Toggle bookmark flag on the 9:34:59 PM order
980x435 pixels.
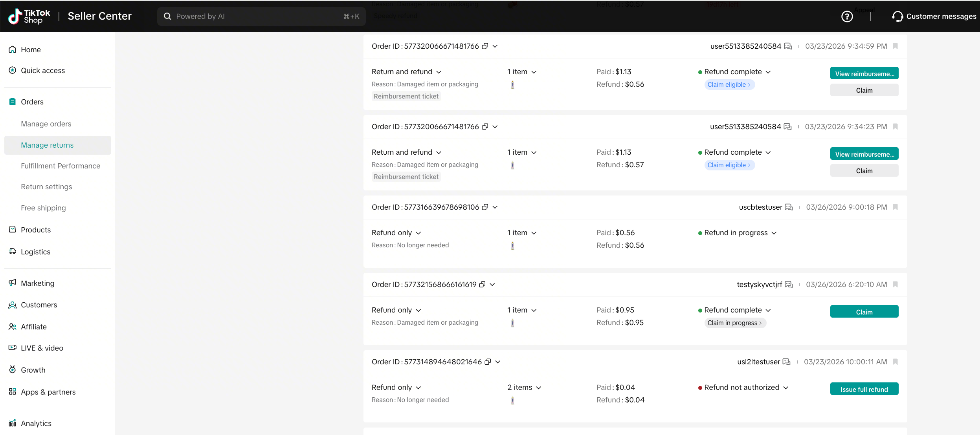pos(895,46)
